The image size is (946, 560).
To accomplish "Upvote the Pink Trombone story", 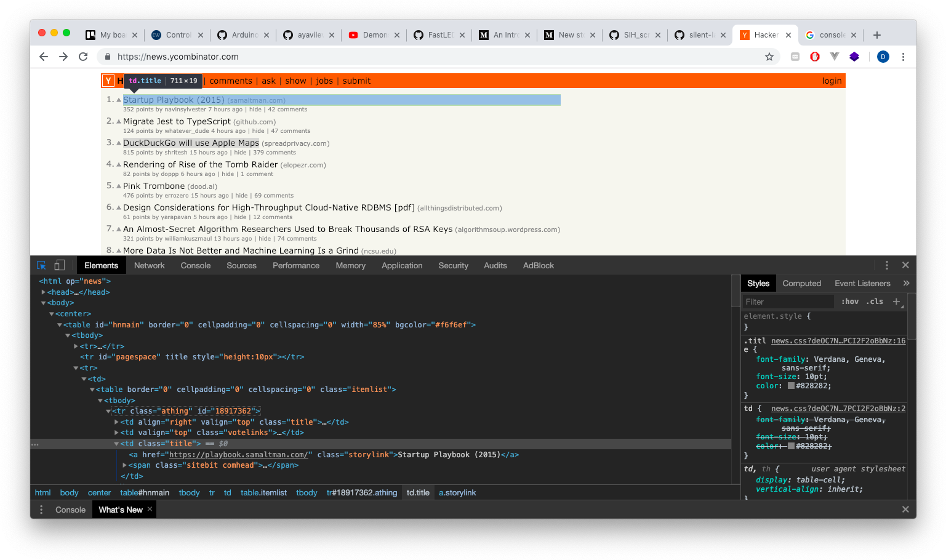I will [x=119, y=186].
